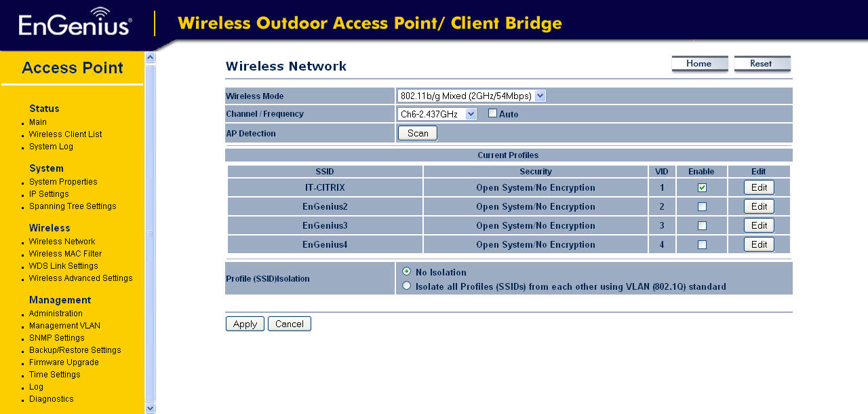Cancel the current changes
Image resolution: width=868 pixels, height=414 pixels.
click(x=289, y=324)
